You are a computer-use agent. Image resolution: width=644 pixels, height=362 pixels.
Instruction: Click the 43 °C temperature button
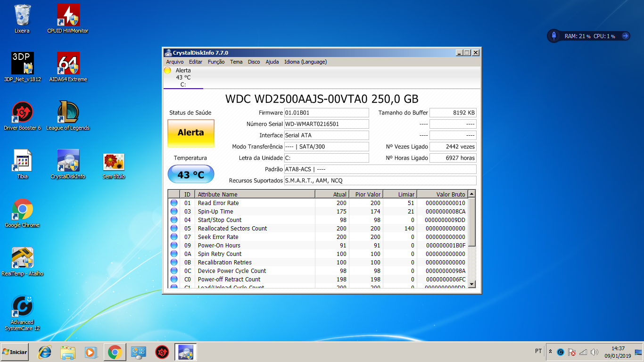coord(191,175)
